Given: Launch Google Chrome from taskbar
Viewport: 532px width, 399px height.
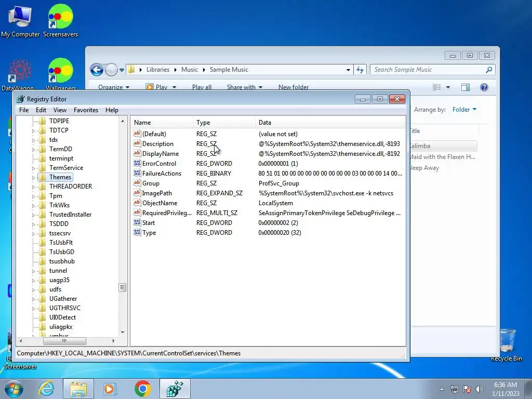Looking at the screenshot, I should click(142, 389).
